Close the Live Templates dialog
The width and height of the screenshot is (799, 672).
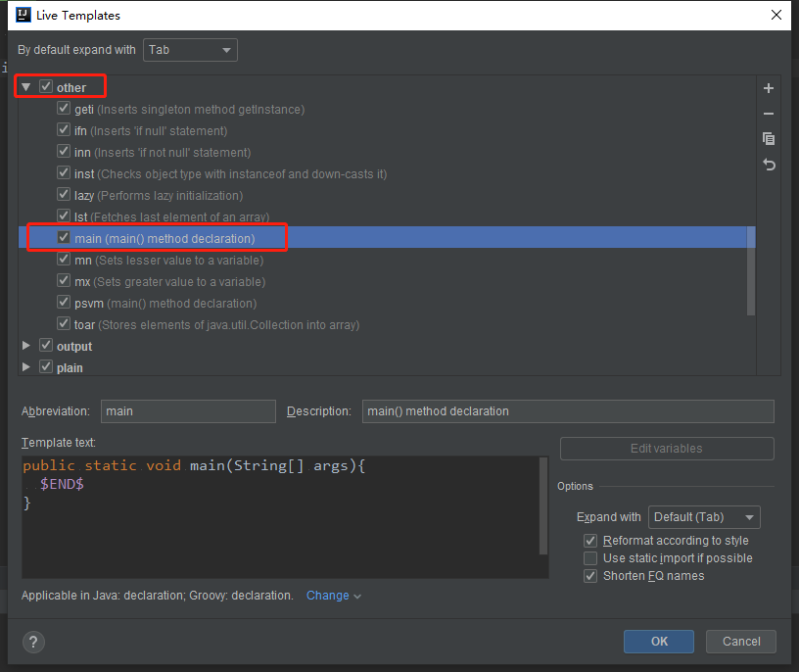[776, 15]
